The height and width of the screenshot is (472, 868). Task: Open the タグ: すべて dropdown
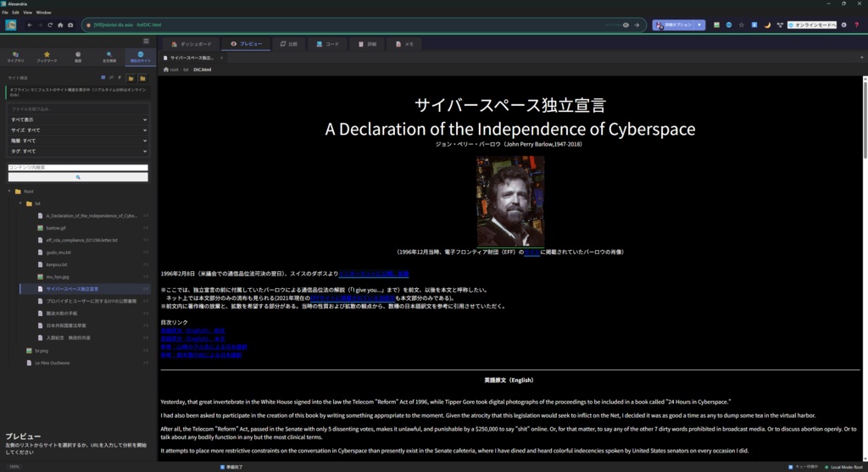(x=78, y=151)
